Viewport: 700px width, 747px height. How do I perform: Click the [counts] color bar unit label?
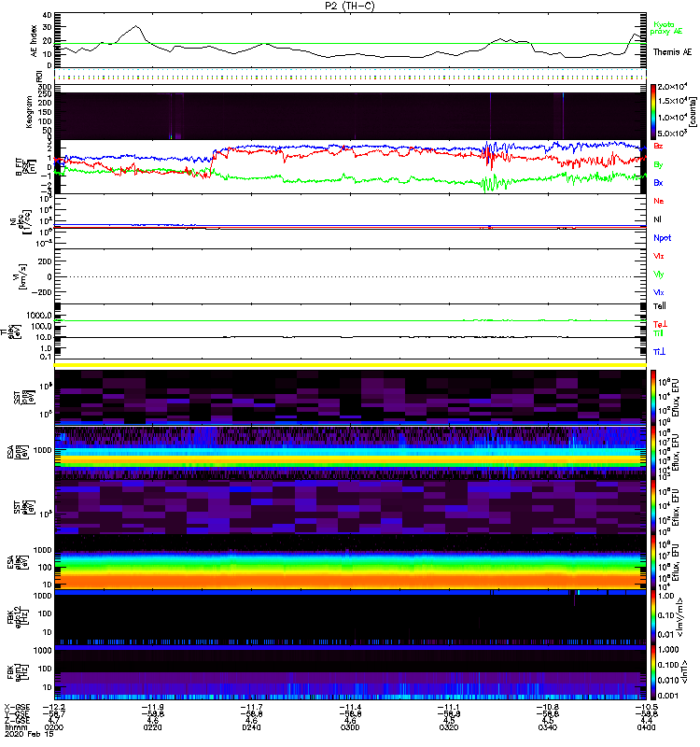tap(693, 112)
